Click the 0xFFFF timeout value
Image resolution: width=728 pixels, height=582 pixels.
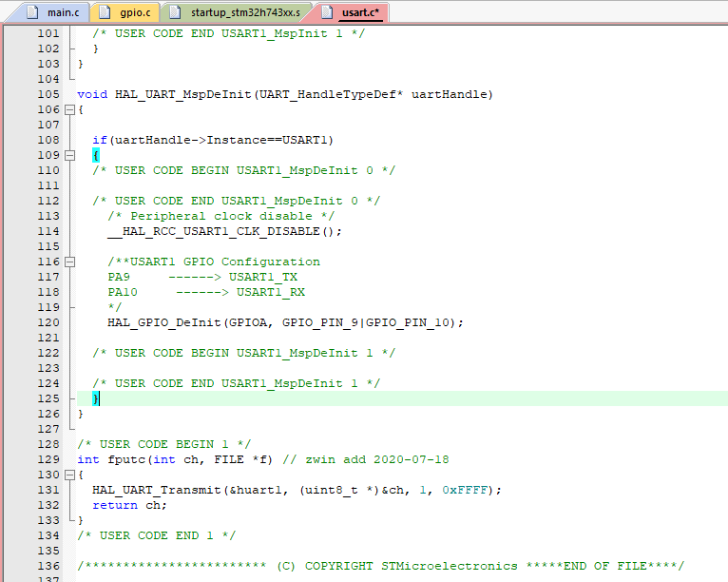(x=465, y=490)
